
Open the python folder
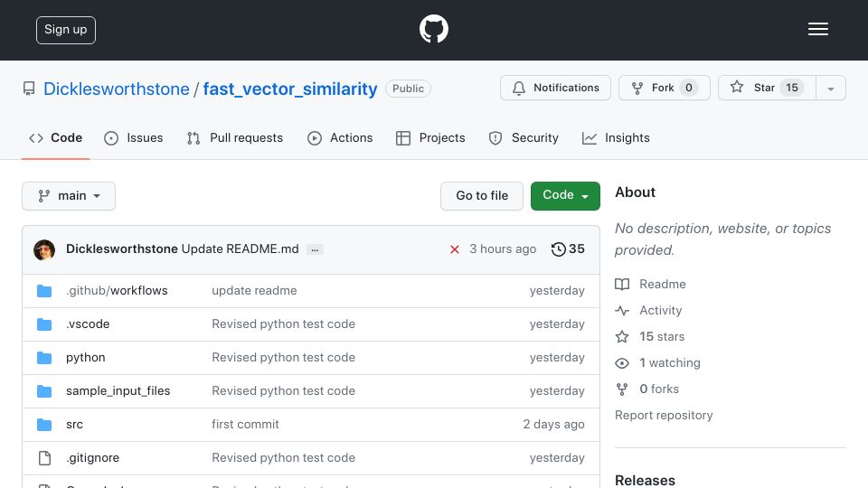tap(85, 358)
